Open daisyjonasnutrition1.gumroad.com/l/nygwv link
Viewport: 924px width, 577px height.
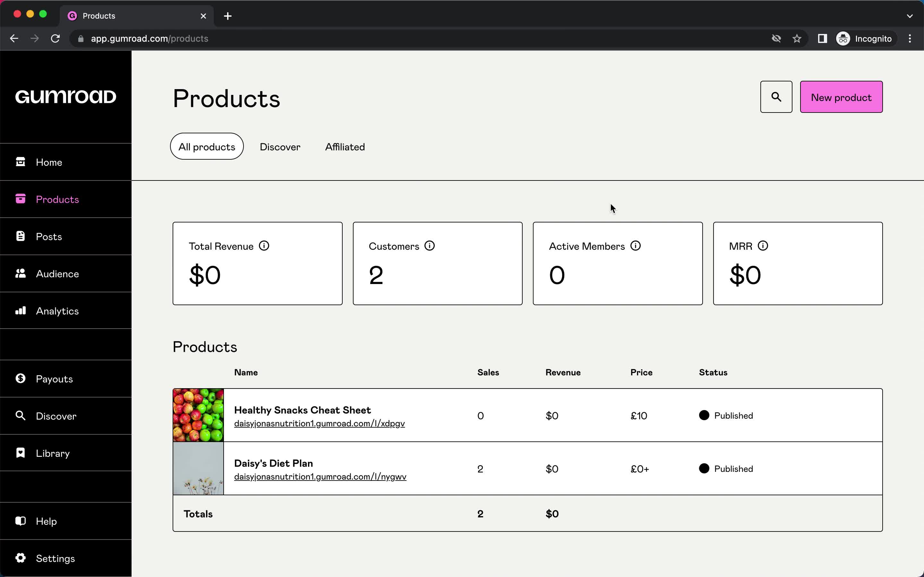point(319,477)
